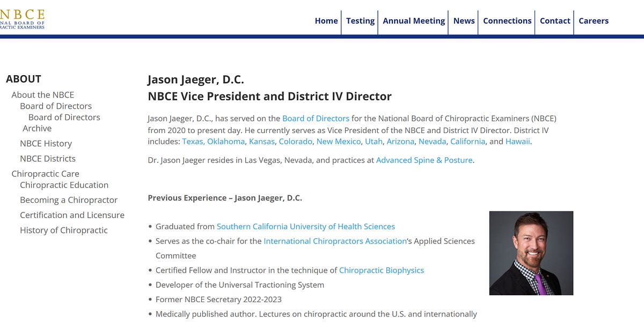Click Jason Jaeger's portrait photo

click(531, 253)
